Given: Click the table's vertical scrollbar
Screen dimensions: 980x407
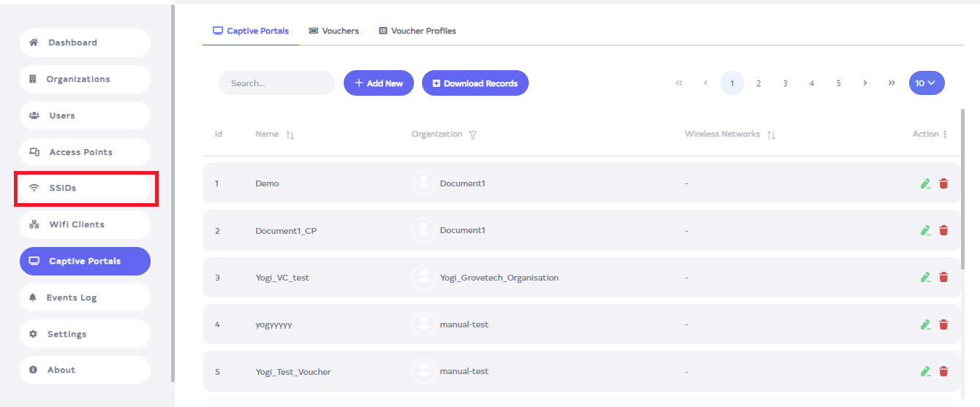Looking at the screenshot, I should (962, 219).
